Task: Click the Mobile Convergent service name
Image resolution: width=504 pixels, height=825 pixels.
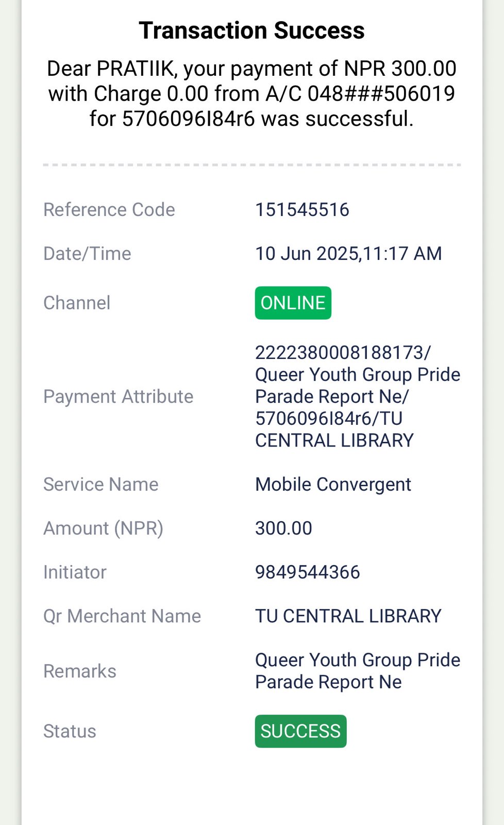Action: pos(333,484)
